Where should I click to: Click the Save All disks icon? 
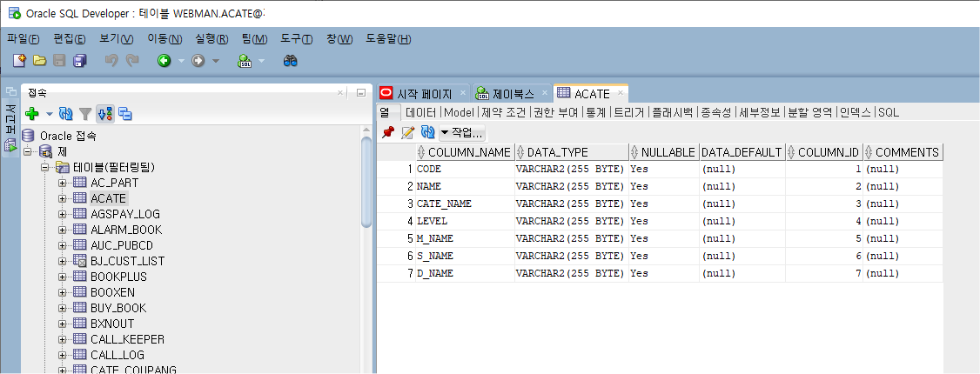click(80, 61)
